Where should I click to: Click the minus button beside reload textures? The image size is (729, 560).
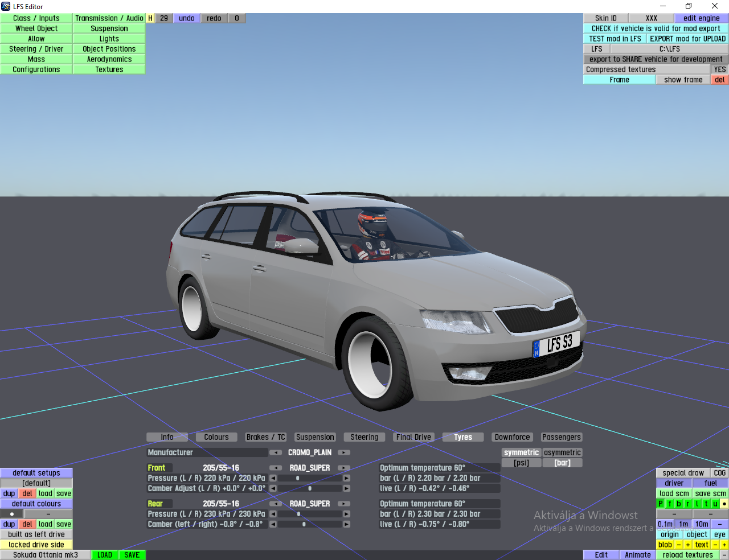click(x=724, y=555)
